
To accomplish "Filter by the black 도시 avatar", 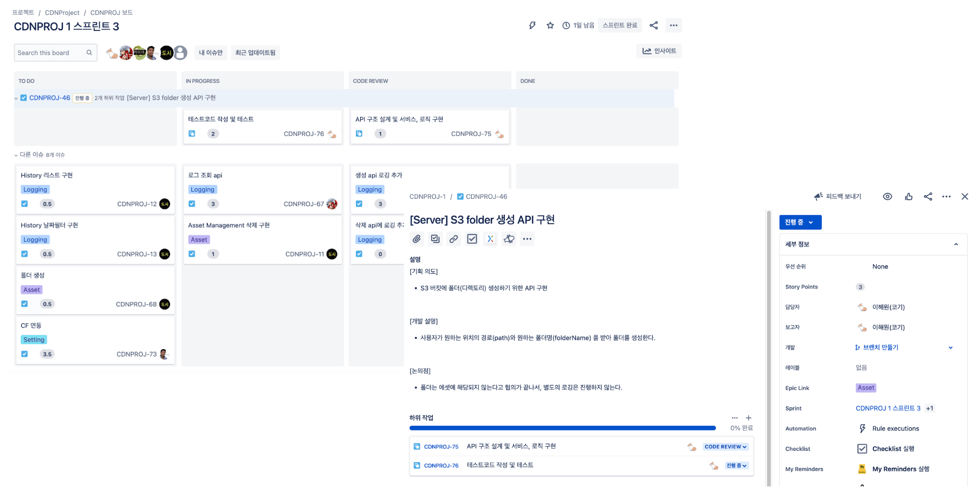I will point(167,53).
